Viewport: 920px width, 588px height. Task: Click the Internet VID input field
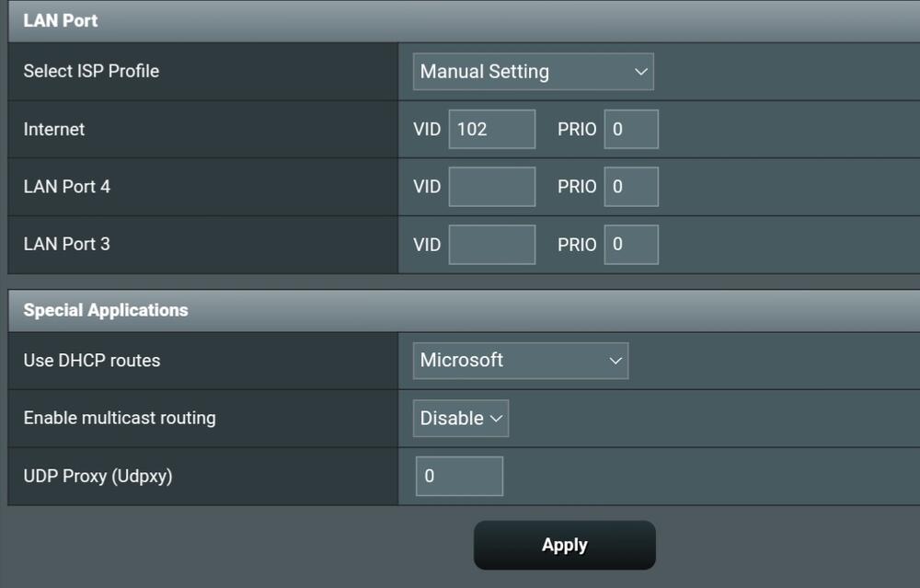click(x=491, y=130)
